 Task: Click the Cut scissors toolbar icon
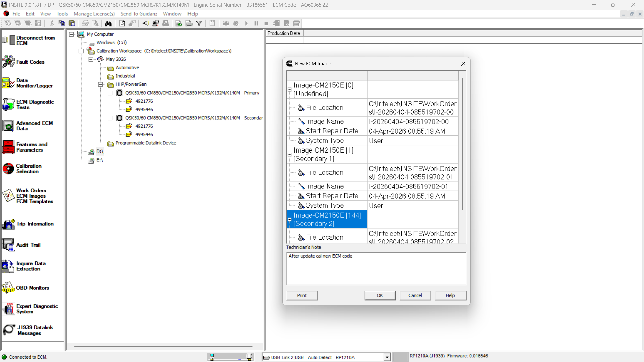[x=52, y=23]
